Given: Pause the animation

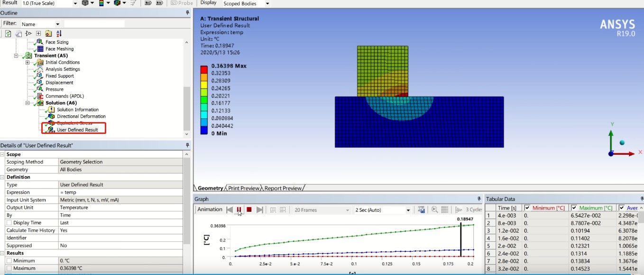Looking at the screenshot, I should [239, 209].
